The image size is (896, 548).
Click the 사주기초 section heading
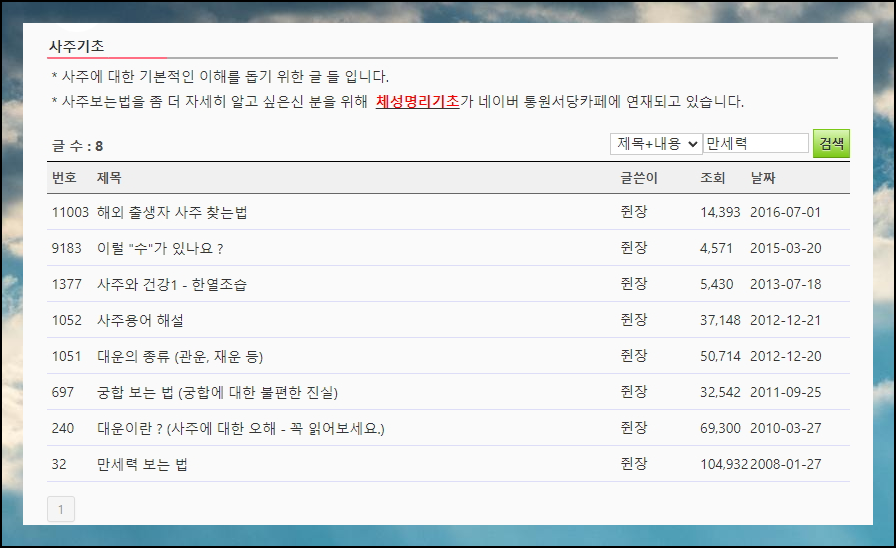click(x=77, y=46)
